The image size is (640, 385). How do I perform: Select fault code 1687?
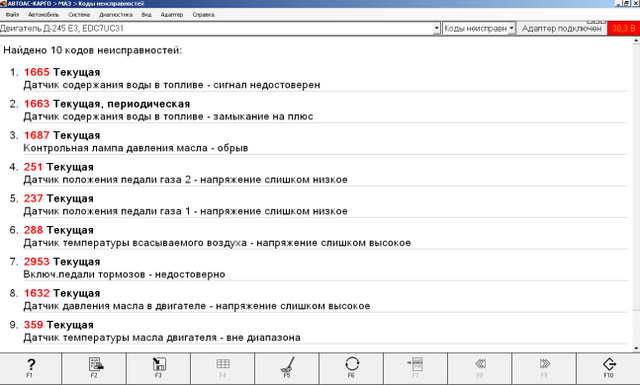pyautogui.click(x=36, y=135)
